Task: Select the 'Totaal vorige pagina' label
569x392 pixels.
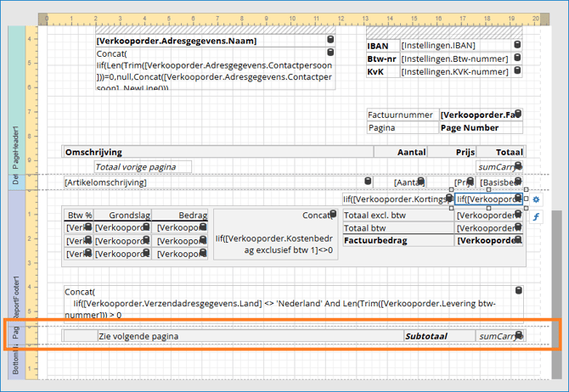Action: tap(142, 167)
